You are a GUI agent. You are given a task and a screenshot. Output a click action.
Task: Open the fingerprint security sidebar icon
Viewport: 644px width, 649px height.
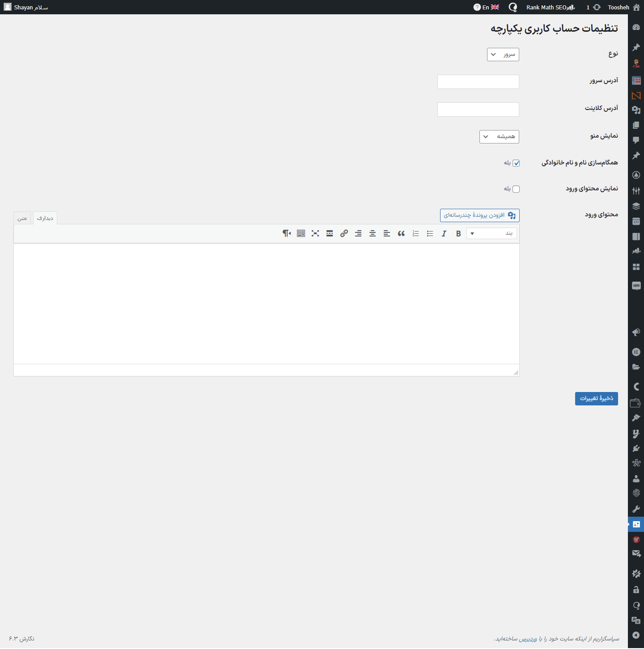[636, 493]
